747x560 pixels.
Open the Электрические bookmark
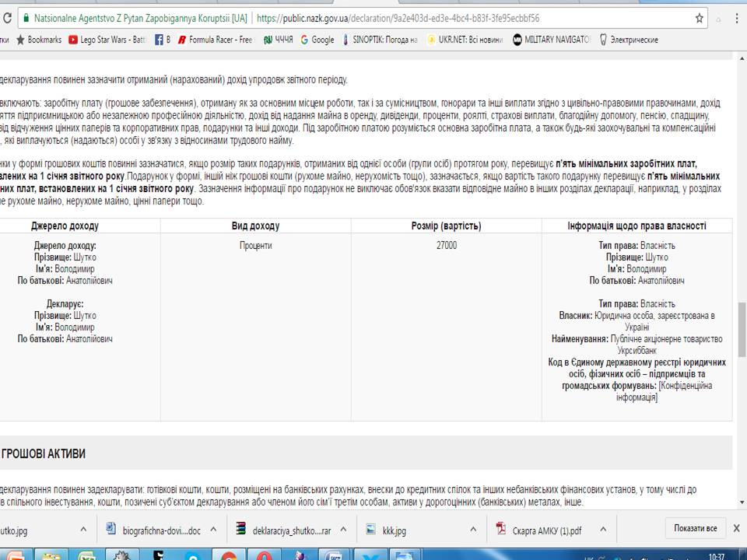click(x=629, y=40)
